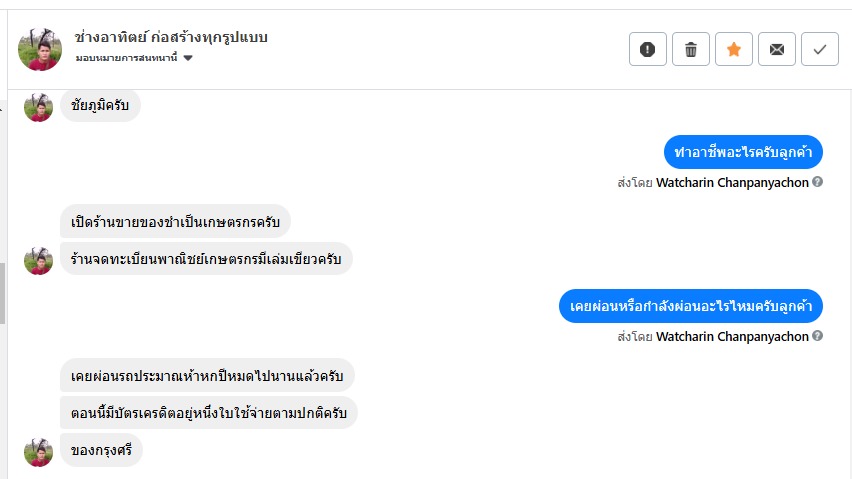852x479 pixels.
Task: Click first "Watcharin Chanpanyachon" sender name
Action: [732, 183]
